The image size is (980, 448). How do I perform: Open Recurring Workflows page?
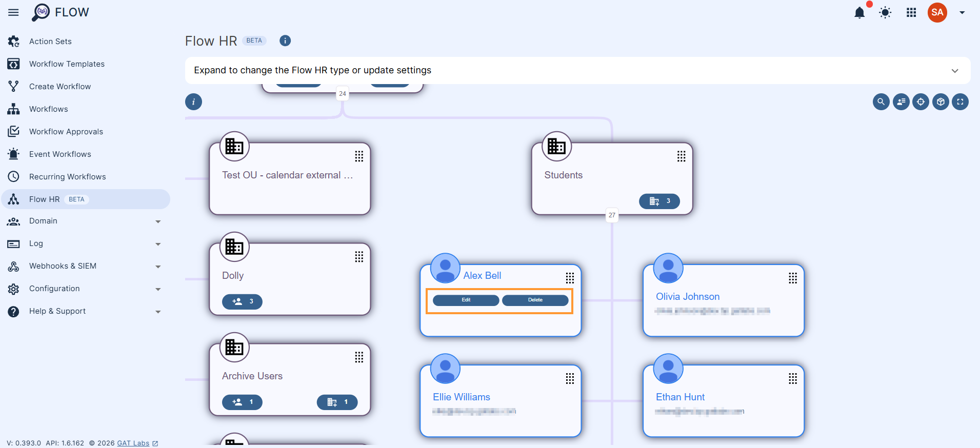click(67, 177)
